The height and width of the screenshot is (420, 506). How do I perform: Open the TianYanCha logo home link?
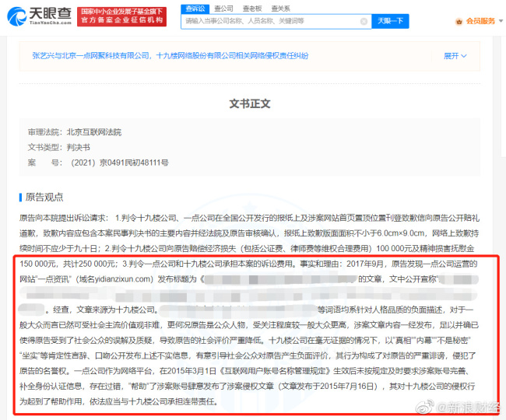pyautogui.click(x=39, y=16)
